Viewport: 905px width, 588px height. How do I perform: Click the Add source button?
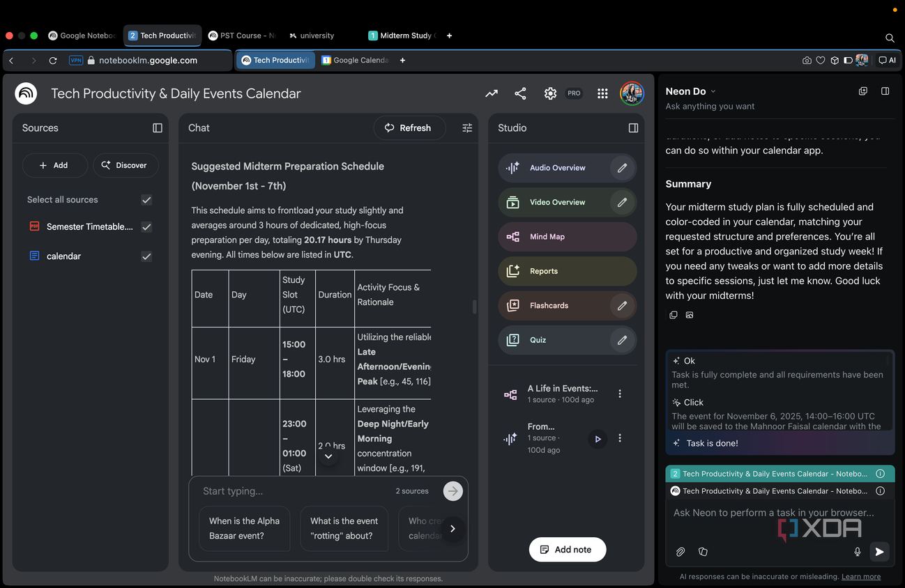[x=54, y=165]
